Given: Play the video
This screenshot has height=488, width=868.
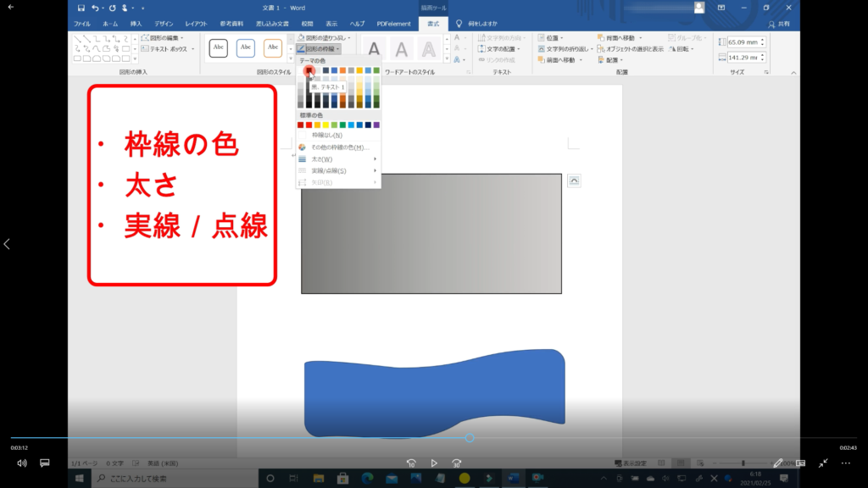Looking at the screenshot, I should click(x=434, y=463).
